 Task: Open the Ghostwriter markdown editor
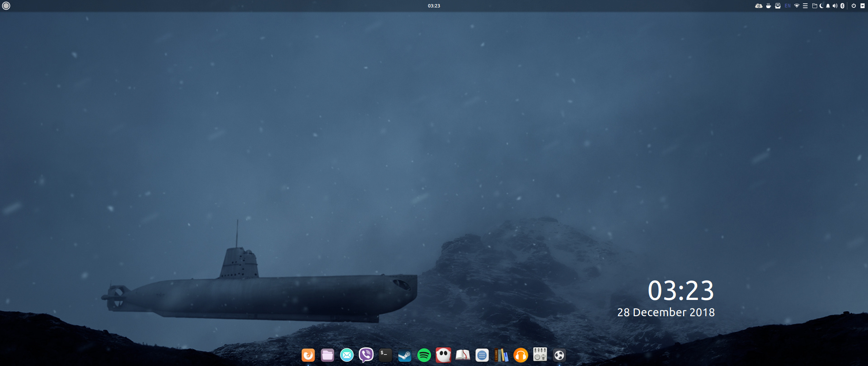tap(443, 355)
